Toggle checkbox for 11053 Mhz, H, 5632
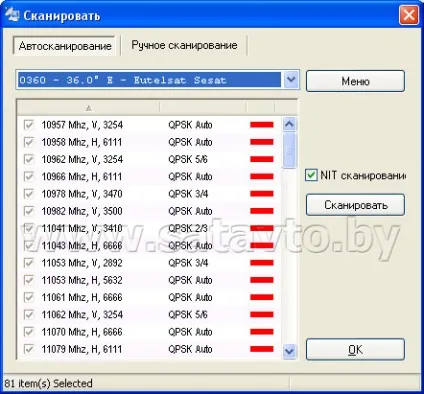The width and height of the screenshot is (424, 394). [29, 280]
